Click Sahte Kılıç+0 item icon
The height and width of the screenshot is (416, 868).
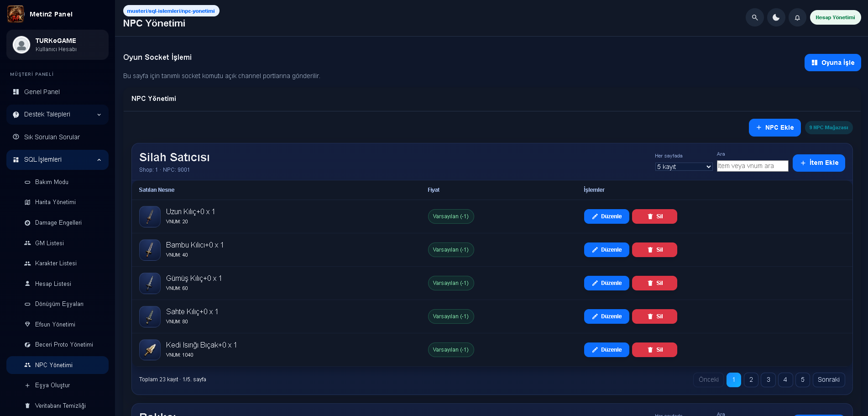coord(150,316)
